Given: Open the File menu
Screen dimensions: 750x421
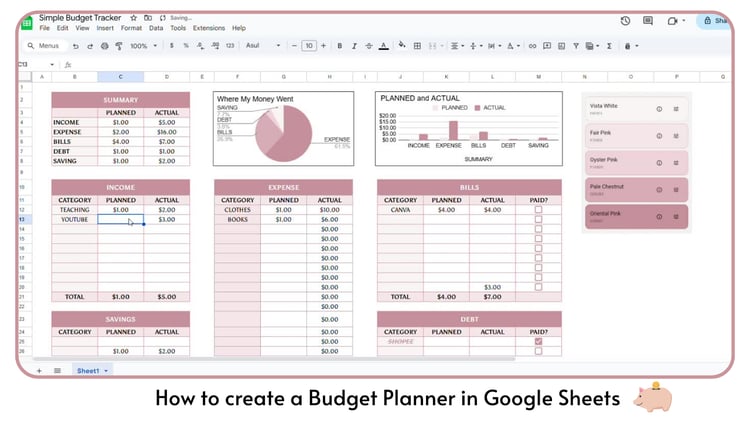Looking at the screenshot, I should click(44, 28).
